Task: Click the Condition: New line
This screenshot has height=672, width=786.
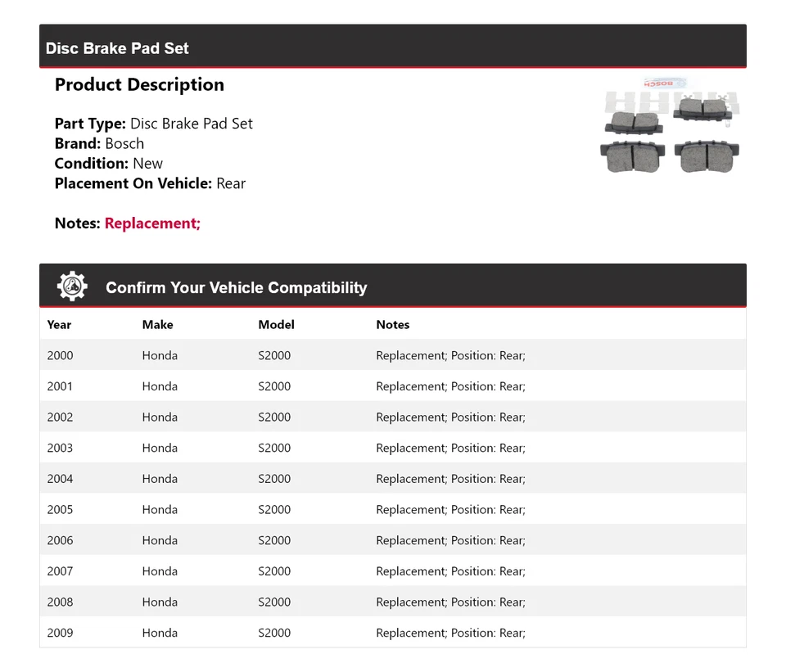Action: tap(108, 164)
